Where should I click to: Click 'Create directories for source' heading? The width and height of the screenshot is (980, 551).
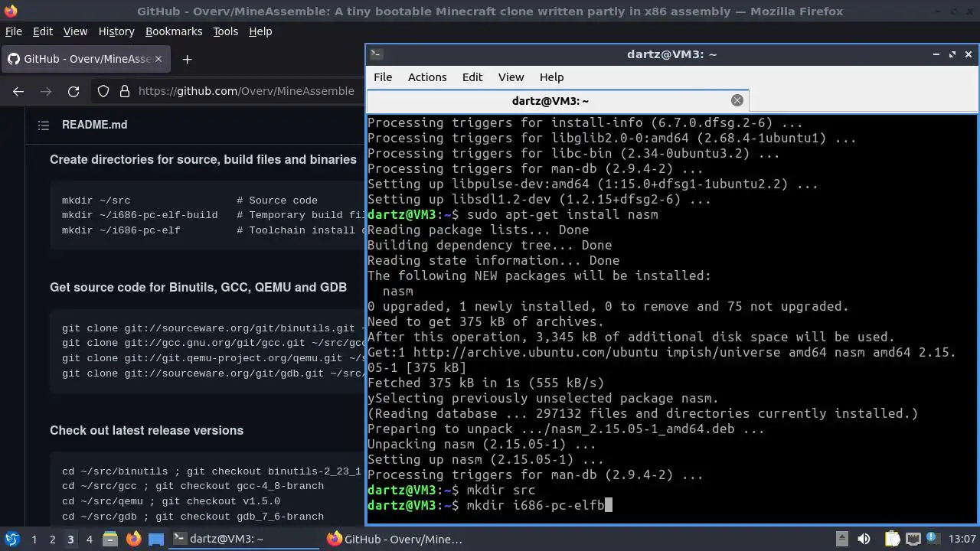pyautogui.click(x=203, y=159)
